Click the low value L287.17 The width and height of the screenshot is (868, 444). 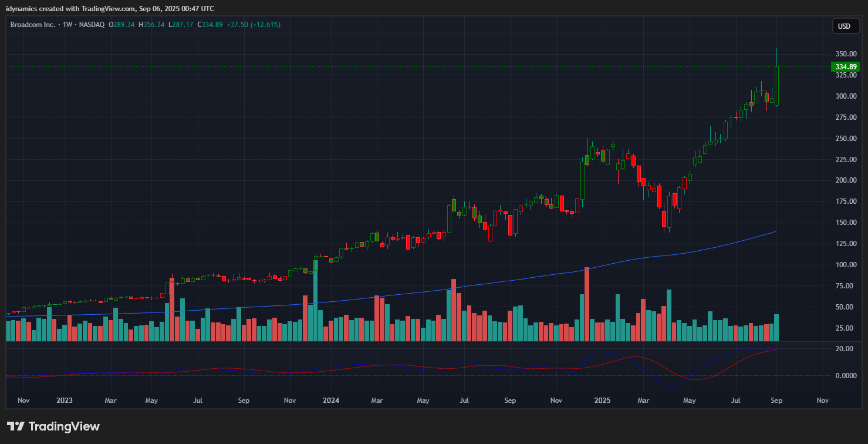tap(181, 25)
